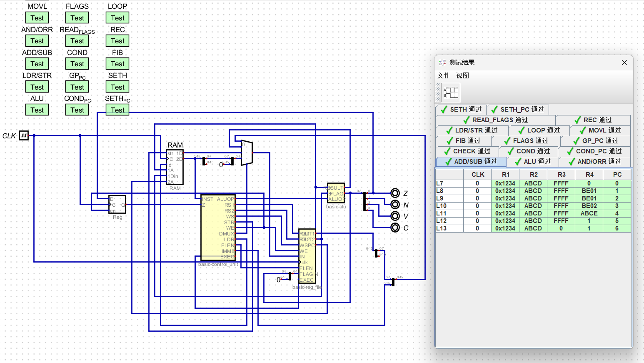The height and width of the screenshot is (363, 644).
Task: Click Test under GP PC
Action: tap(77, 87)
